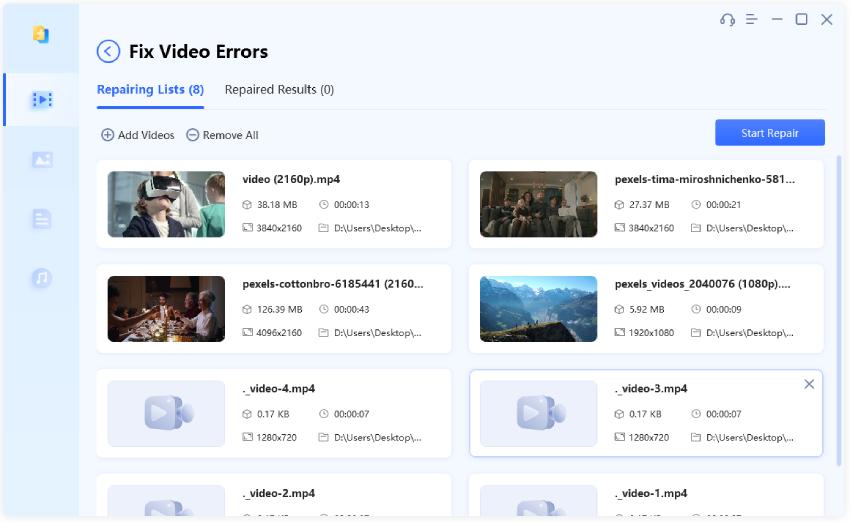
Task: Click Add Videos button
Action: pyautogui.click(x=138, y=135)
